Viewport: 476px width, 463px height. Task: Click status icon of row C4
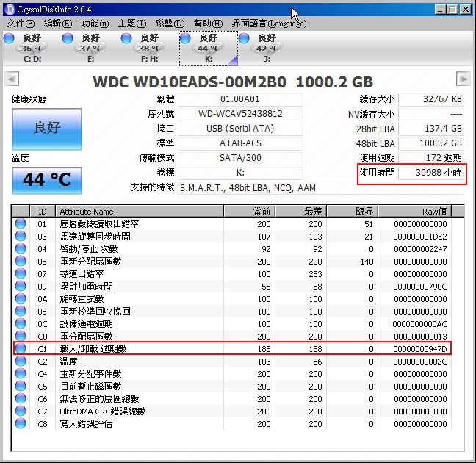[21, 373]
